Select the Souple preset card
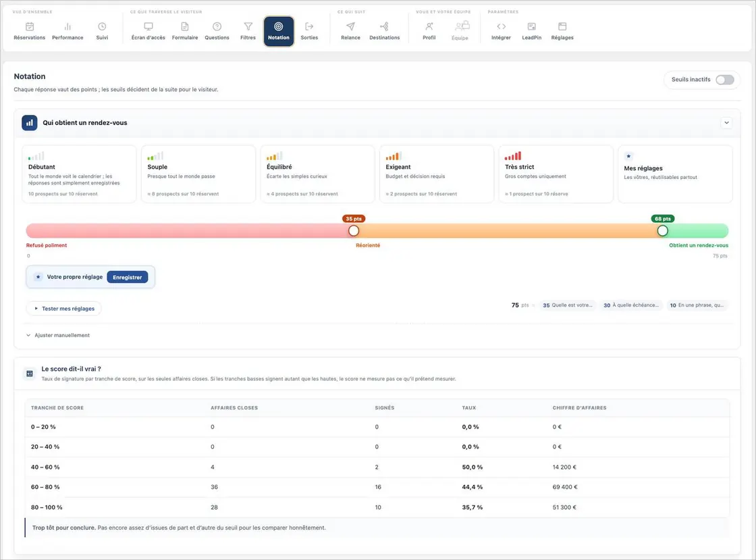The image size is (756, 560). pyautogui.click(x=198, y=174)
